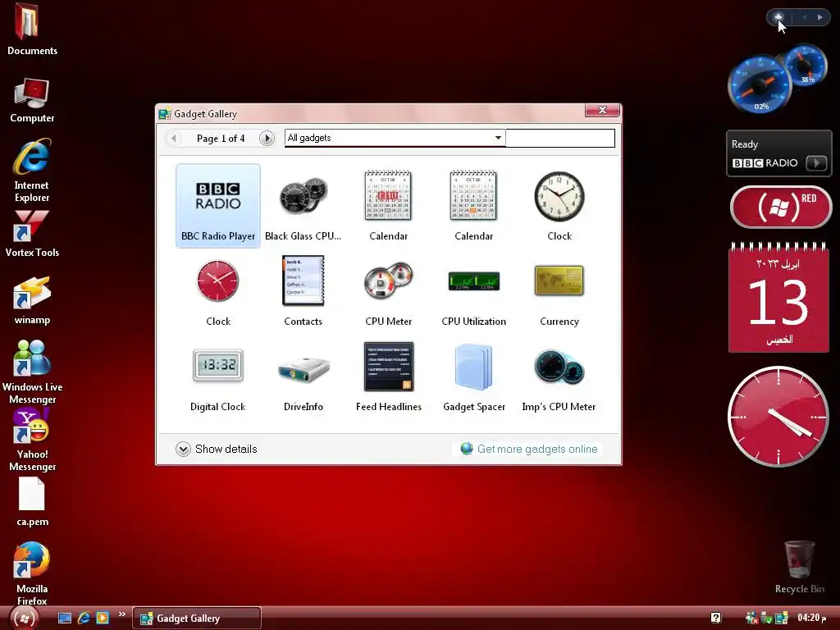Image resolution: width=840 pixels, height=630 pixels.
Task: Select the Currency gadget
Action: 559,292
